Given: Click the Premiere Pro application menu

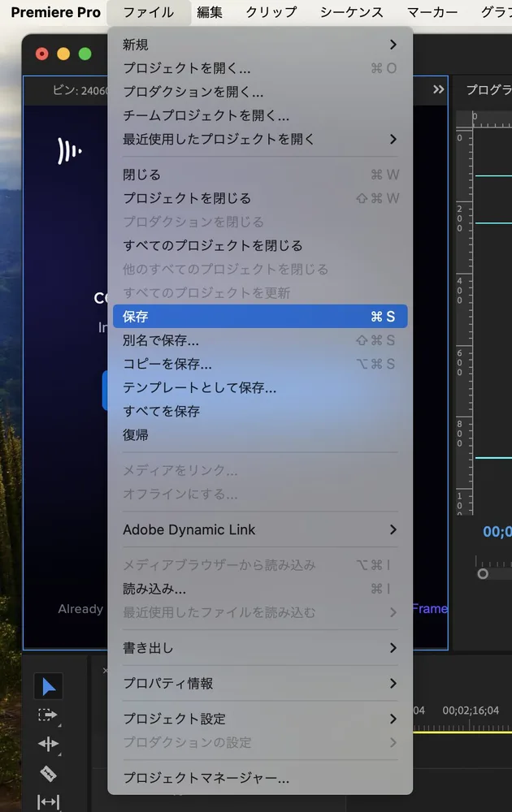Looking at the screenshot, I should click(x=56, y=12).
